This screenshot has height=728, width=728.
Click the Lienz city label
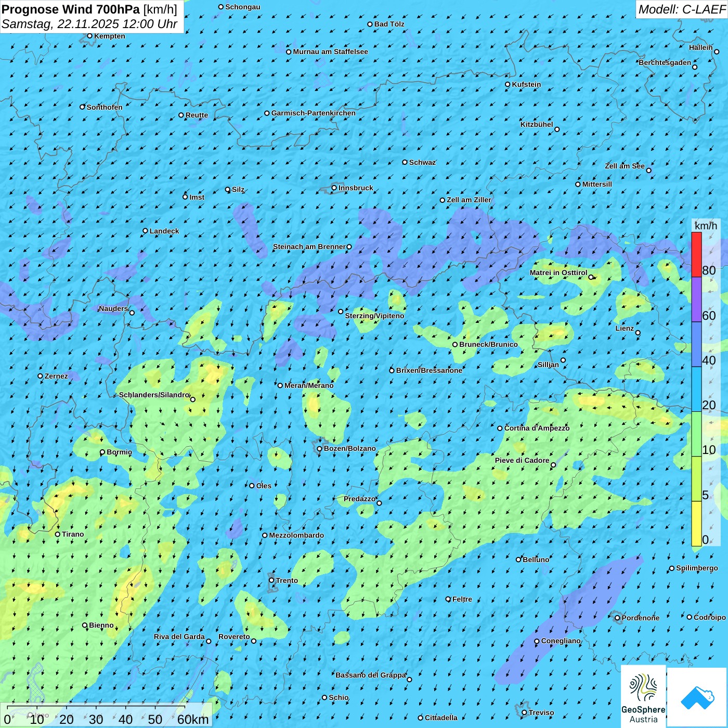tap(625, 328)
